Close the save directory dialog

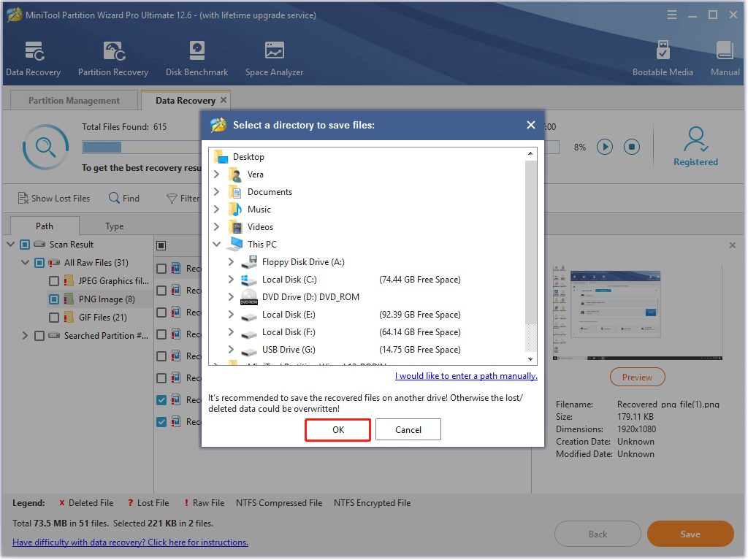[530, 125]
